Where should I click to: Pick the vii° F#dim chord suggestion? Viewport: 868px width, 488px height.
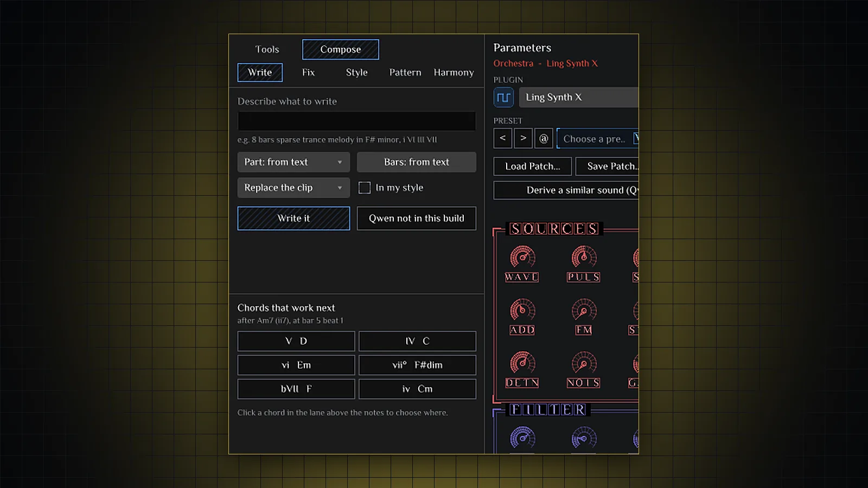pos(417,365)
